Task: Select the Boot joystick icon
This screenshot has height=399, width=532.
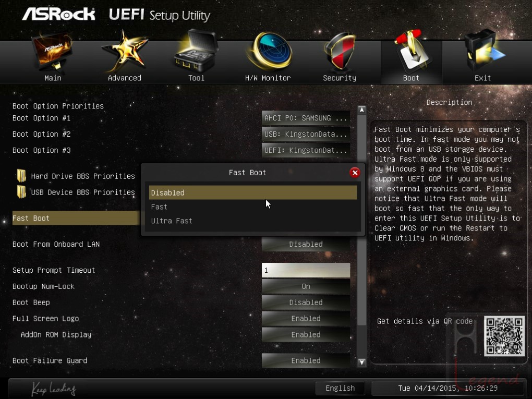Action: pyautogui.click(x=412, y=50)
